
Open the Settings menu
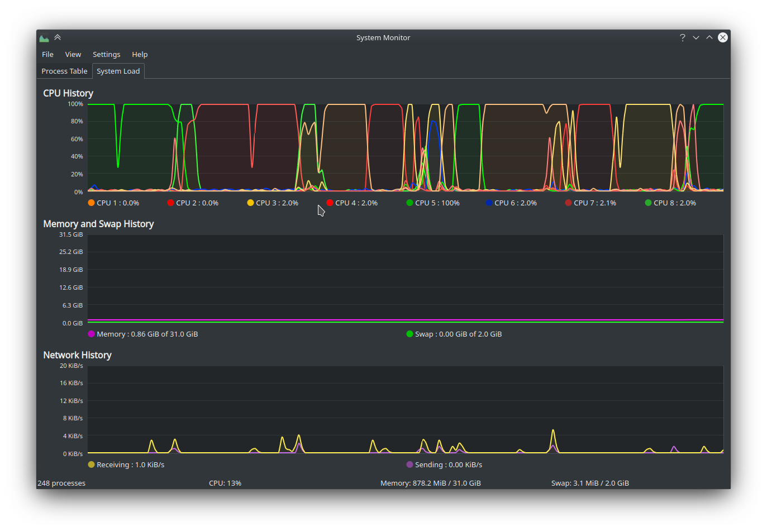coord(106,54)
